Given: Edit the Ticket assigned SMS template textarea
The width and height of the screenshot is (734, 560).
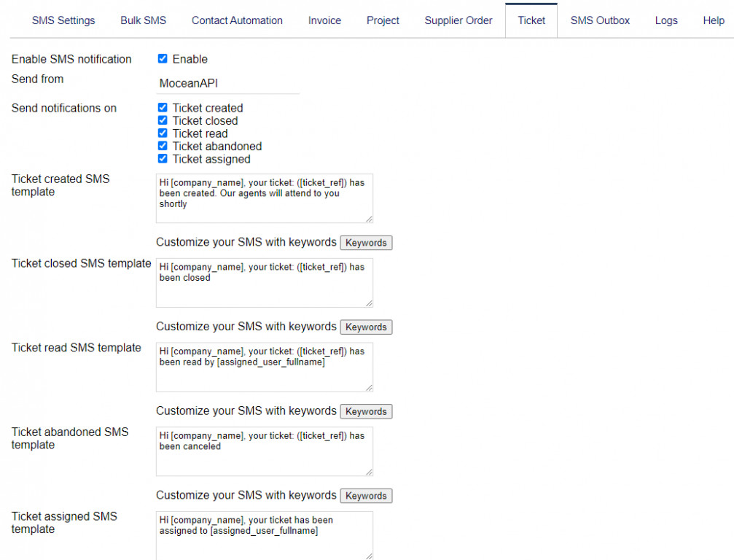Looking at the screenshot, I should pyautogui.click(x=264, y=535).
